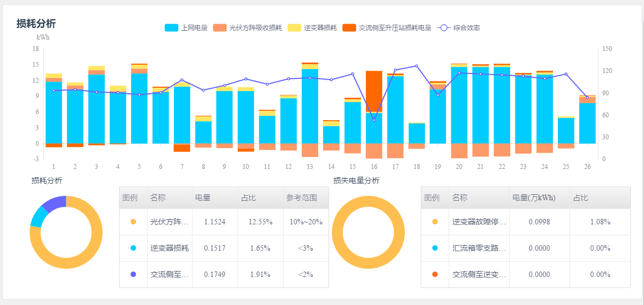Click the 综合效率 data point on day 18
The width and height of the screenshot is (644, 305).
[416, 66]
